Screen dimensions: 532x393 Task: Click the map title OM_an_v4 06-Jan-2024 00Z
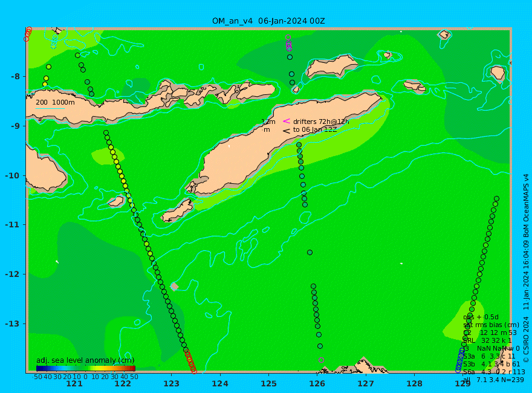click(x=268, y=21)
